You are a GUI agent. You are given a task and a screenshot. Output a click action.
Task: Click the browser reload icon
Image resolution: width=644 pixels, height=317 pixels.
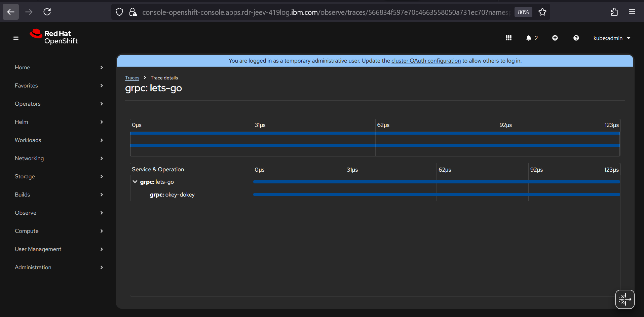tap(47, 12)
